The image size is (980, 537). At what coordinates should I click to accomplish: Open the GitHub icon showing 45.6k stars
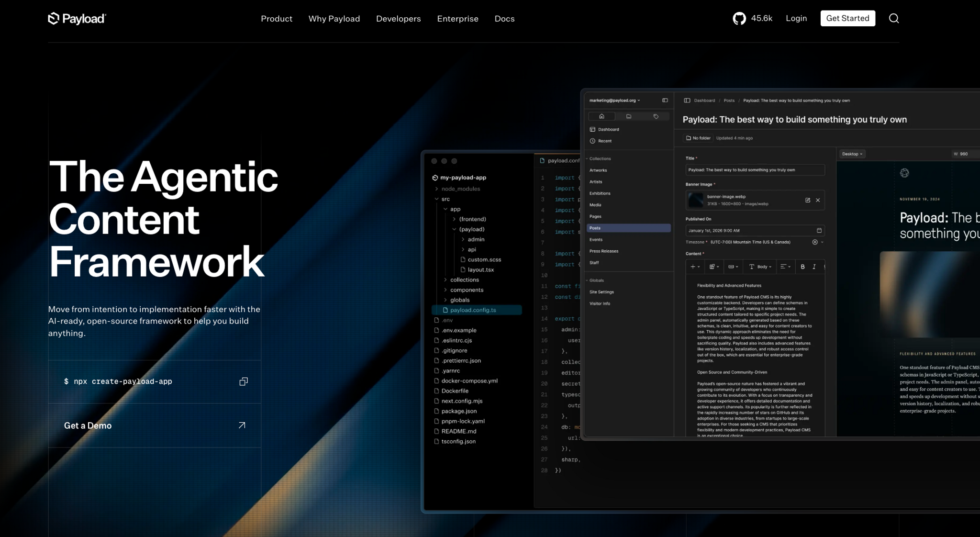(739, 19)
